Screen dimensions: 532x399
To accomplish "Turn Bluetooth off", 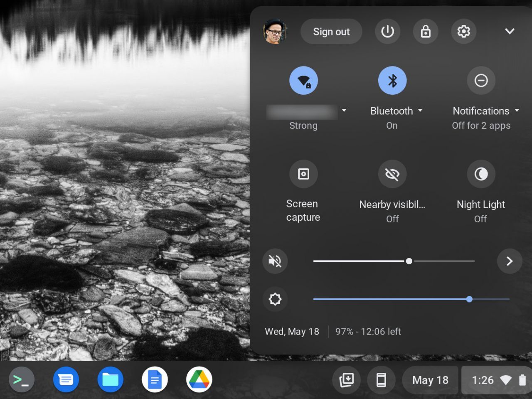I will tap(392, 80).
